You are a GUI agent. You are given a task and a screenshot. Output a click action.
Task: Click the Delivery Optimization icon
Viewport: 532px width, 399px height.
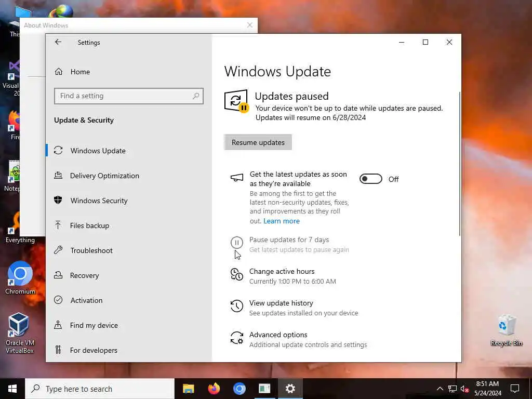(x=58, y=176)
